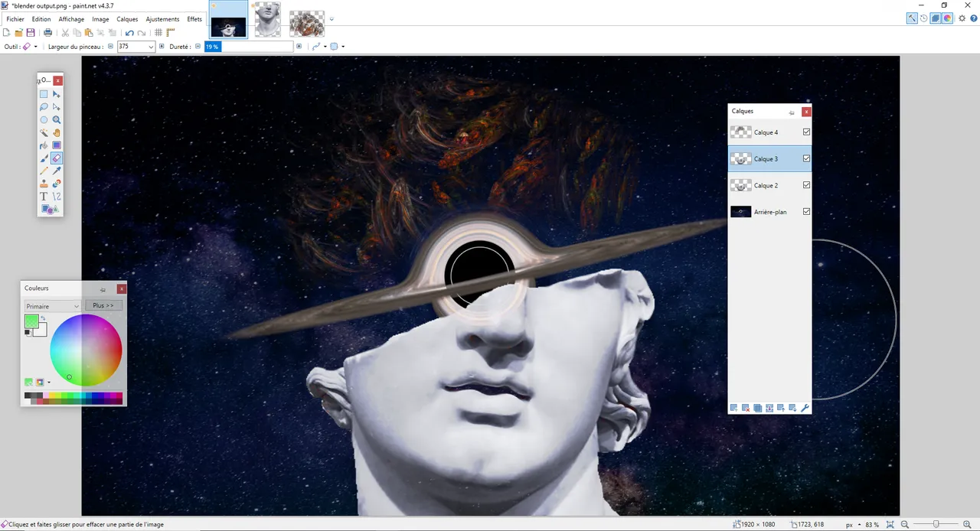Select the Color Picker eyedropper tool
This screenshot has width=980, height=531.
57,171
